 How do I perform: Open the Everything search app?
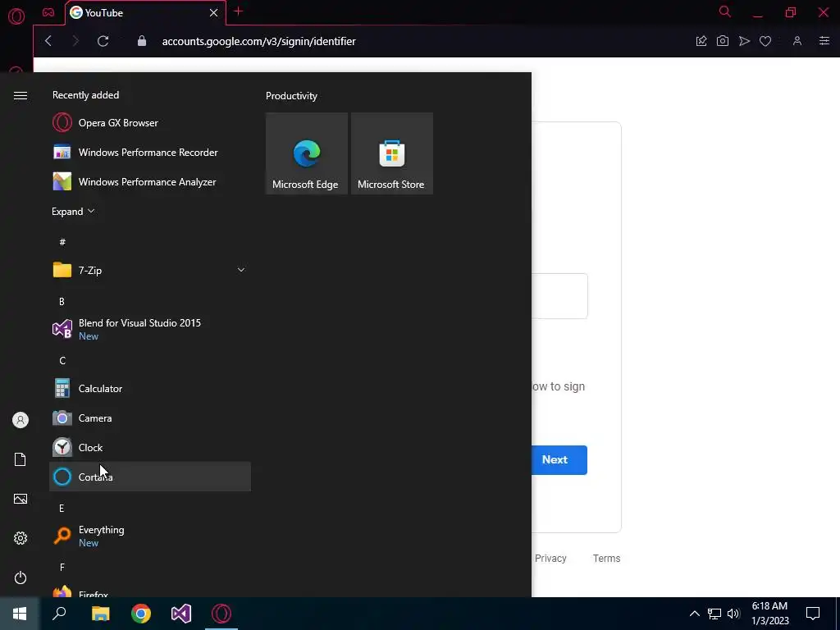(150, 536)
